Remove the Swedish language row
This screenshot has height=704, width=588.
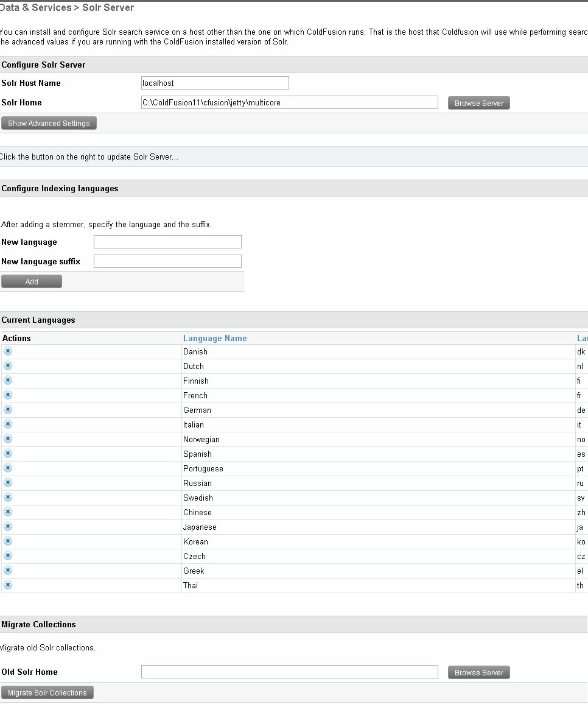pyautogui.click(x=8, y=497)
